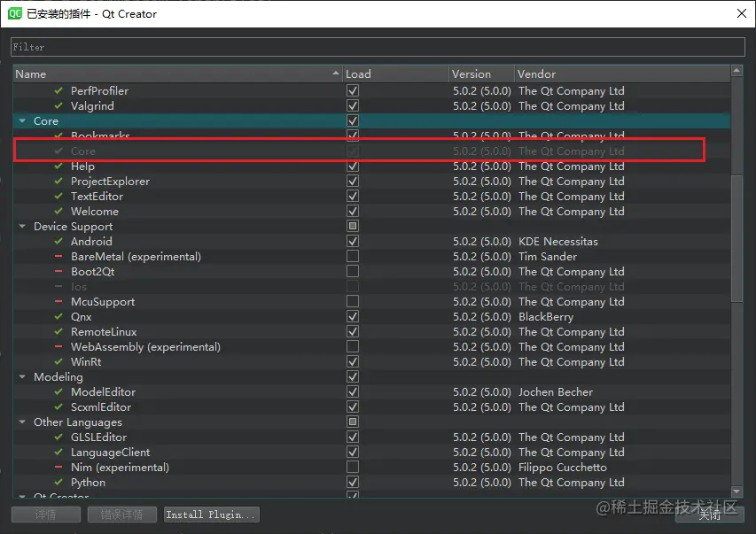Sort by the Load column header

396,74
